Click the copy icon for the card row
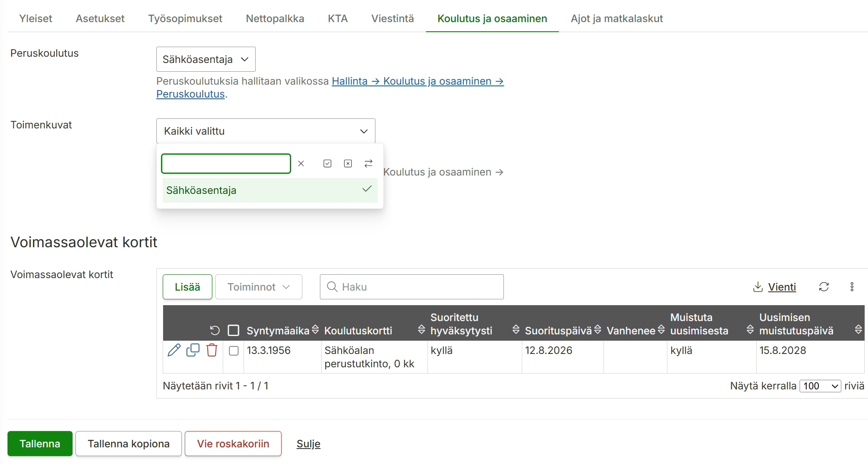The image size is (868, 464). pos(193,350)
